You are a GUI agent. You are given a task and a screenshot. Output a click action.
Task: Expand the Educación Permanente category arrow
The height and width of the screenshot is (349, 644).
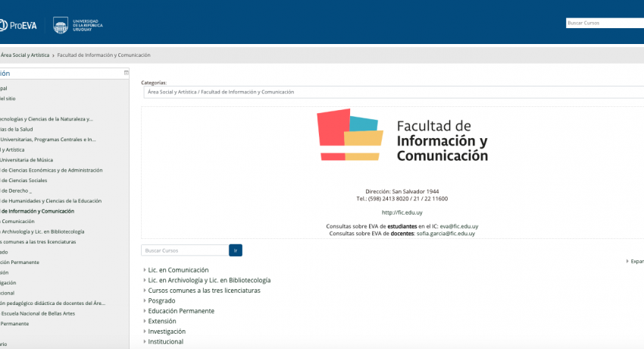145,311
